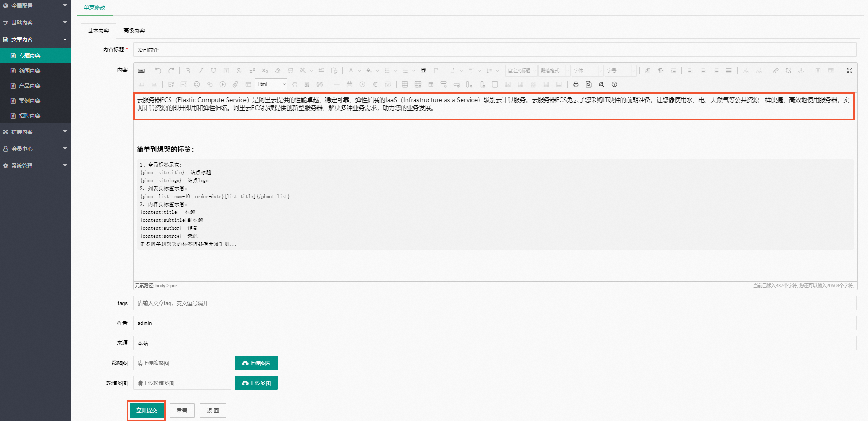Open 招聘内容 in sidebar
This screenshot has height=421, width=868.
click(36, 116)
